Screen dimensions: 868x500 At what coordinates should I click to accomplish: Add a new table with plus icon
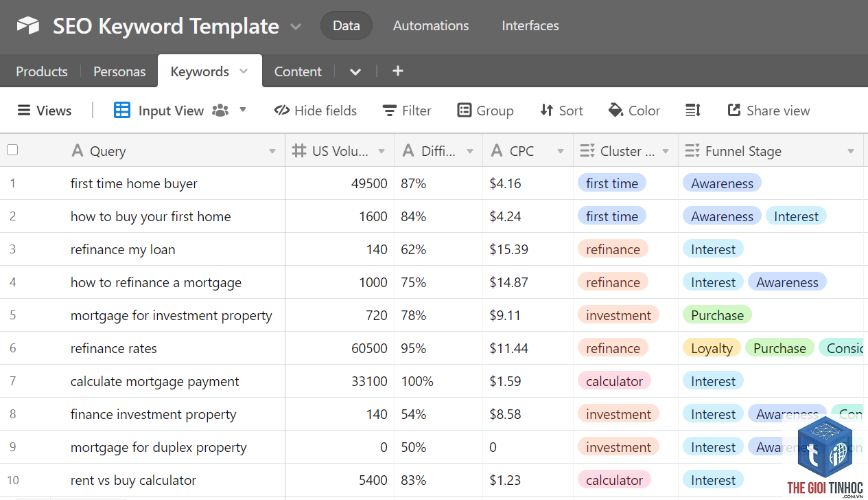(398, 71)
